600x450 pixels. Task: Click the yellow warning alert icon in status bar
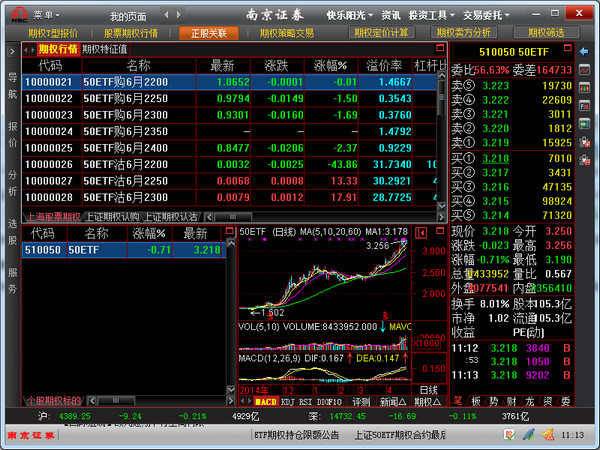click(x=548, y=435)
